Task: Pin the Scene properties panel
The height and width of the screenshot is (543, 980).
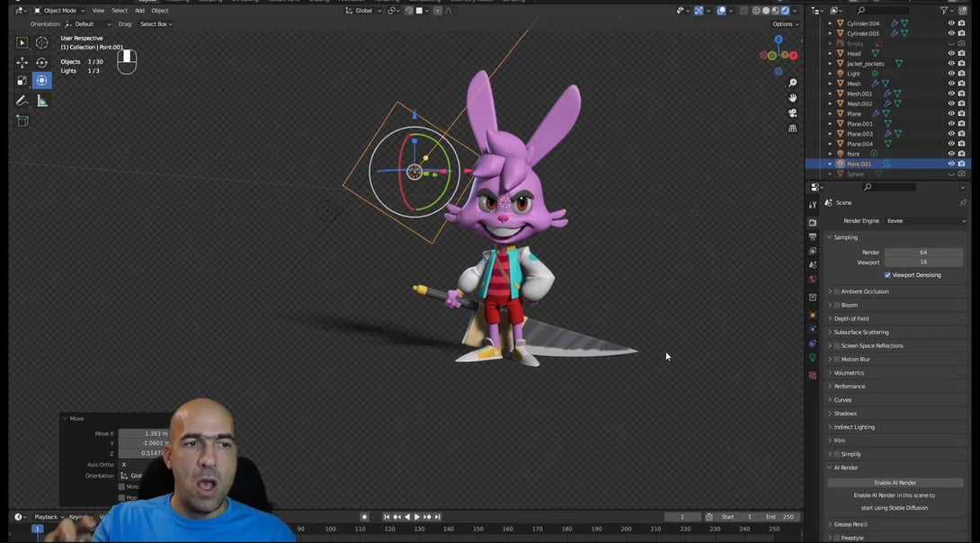Action: (963, 203)
